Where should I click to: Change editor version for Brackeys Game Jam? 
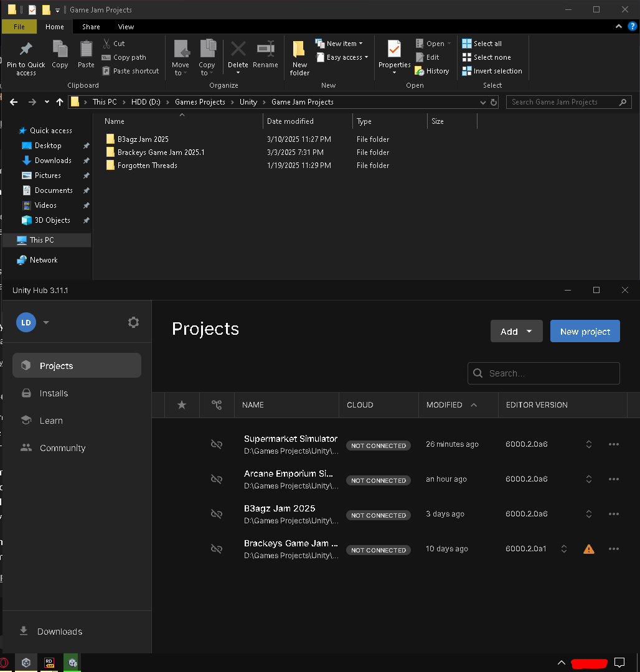564,549
